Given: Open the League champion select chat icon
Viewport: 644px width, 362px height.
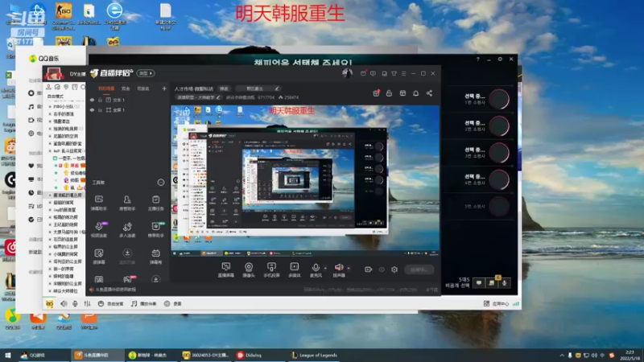Looking at the screenshot, I should click(x=479, y=283).
